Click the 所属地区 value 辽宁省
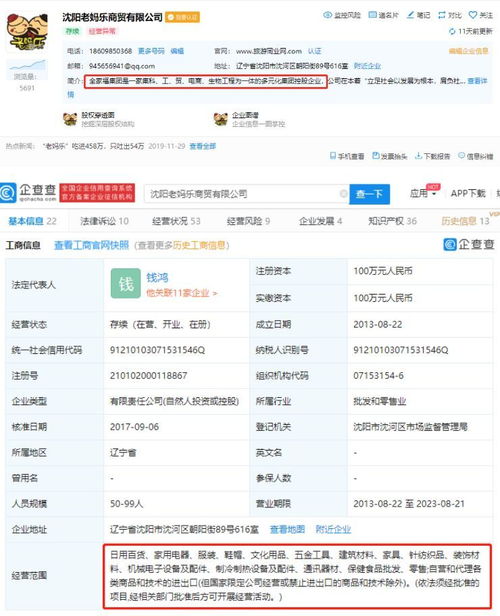Image resolution: width=500 pixels, height=616 pixels. pos(123,453)
